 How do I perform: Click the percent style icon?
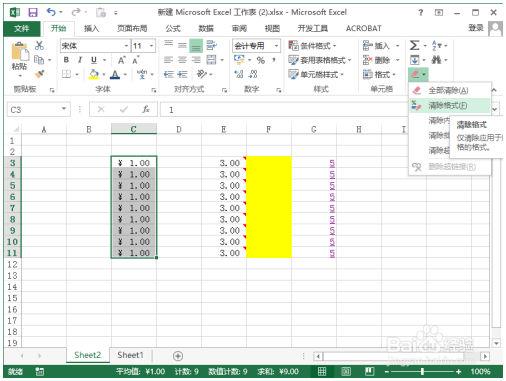(x=261, y=60)
